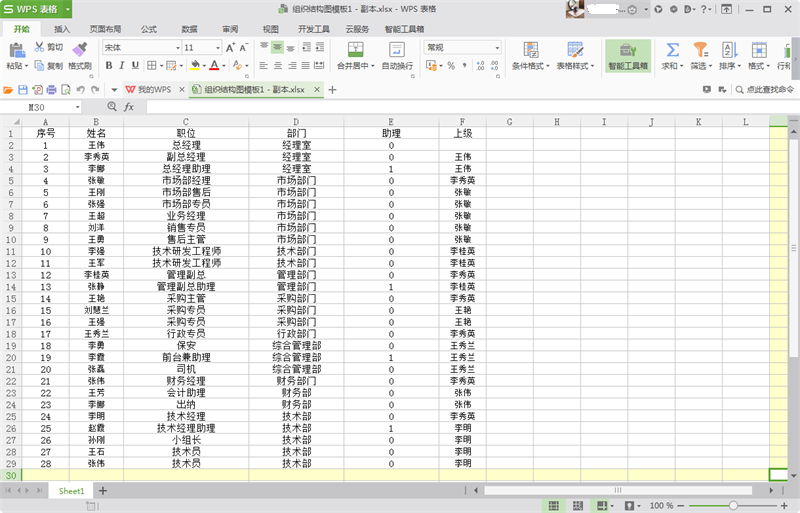Click the print icon in quick toolbar

[x=52, y=90]
